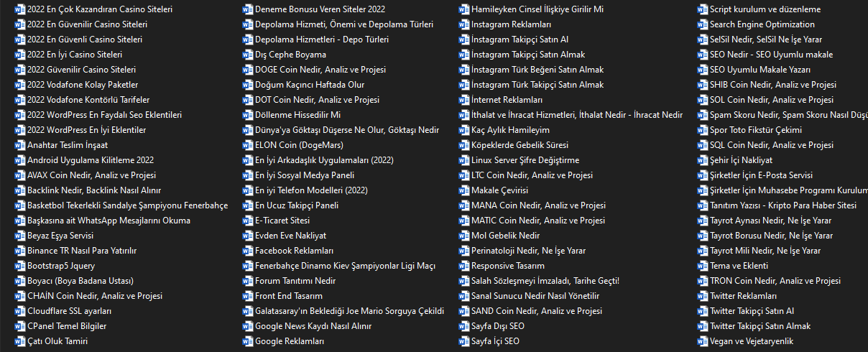Image resolution: width=868 pixels, height=352 pixels.
Task: Select 'Twitter Takipçi Satın Almak' file
Action: pos(760,326)
